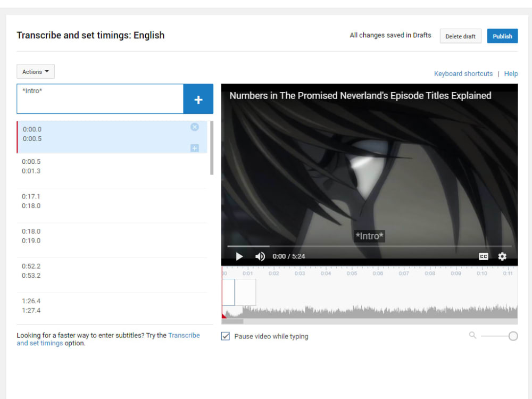This screenshot has height=399, width=532.
Task: Select the 0:52.2 – 0:53.2 subtitle row
Action: [x=112, y=276]
